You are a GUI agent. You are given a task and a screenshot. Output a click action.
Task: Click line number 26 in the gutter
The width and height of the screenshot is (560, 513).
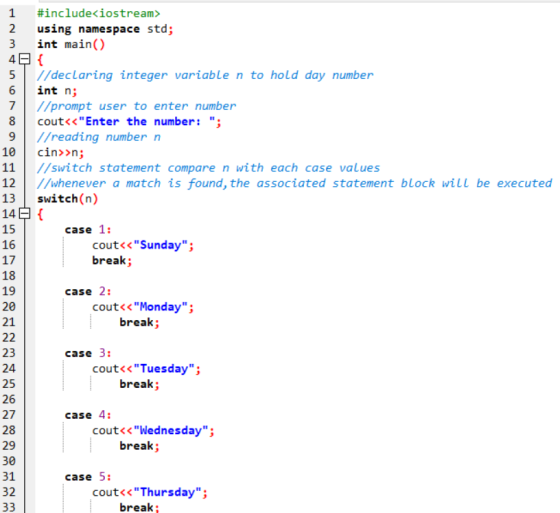tap(9, 399)
